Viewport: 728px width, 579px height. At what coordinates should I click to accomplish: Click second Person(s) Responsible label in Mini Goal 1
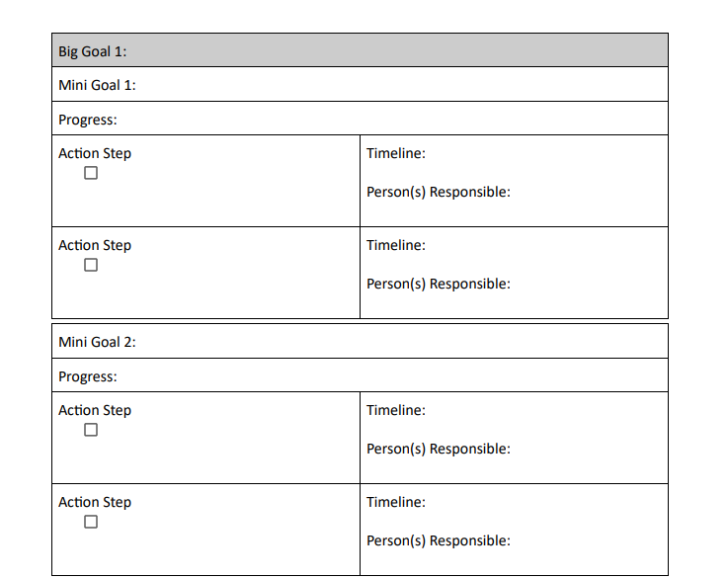coord(439,284)
